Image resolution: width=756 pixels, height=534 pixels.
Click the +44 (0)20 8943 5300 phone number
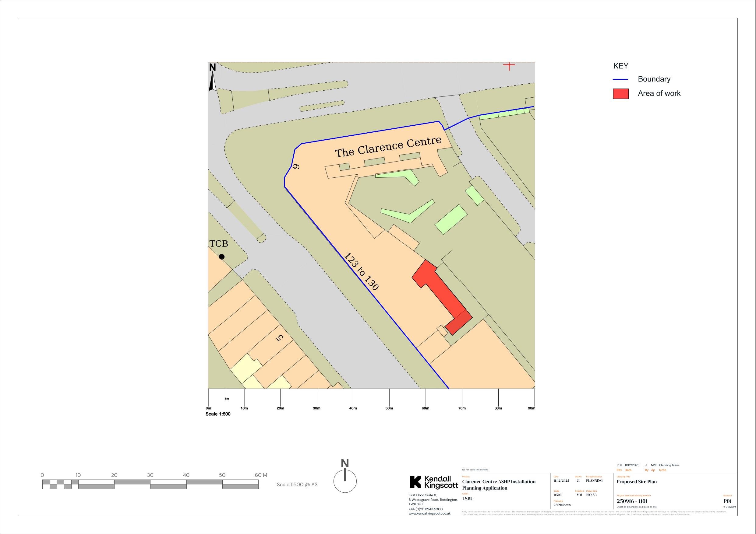pyautogui.click(x=426, y=509)
